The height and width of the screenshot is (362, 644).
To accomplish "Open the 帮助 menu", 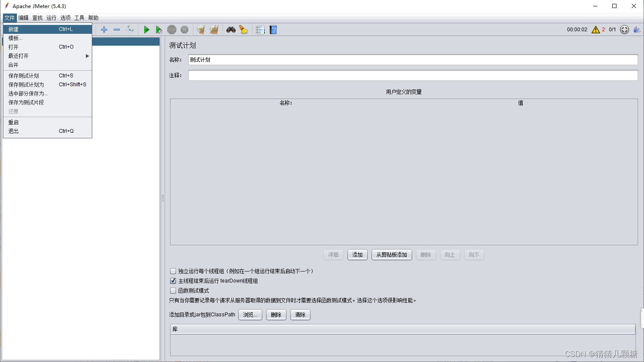I will coord(93,18).
